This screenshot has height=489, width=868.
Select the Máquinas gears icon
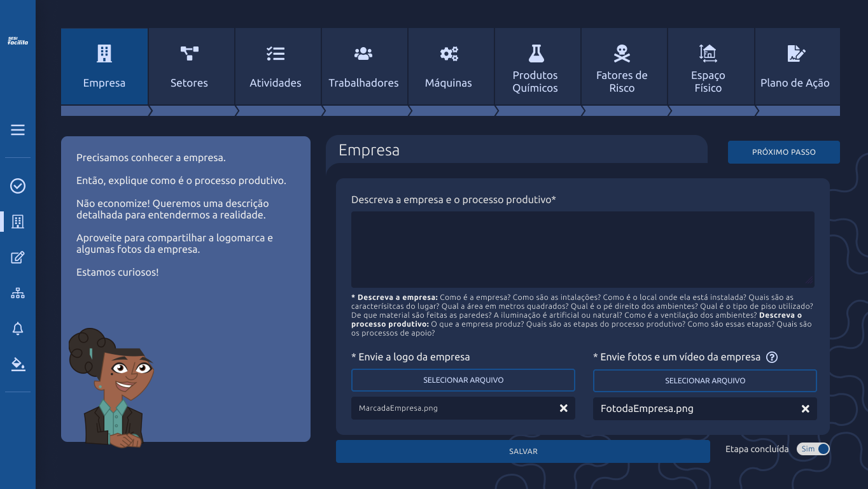[x=449, y=53]
